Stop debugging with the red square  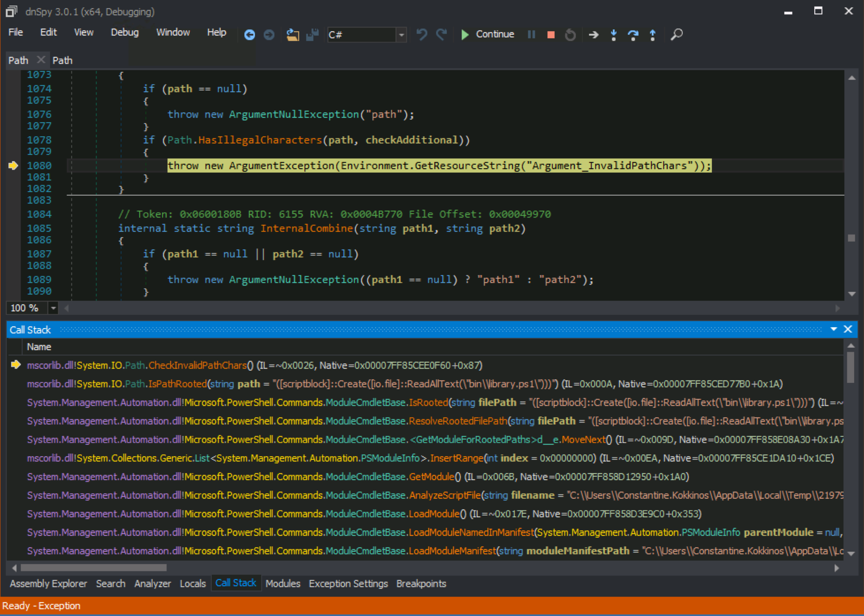point(551,34)
